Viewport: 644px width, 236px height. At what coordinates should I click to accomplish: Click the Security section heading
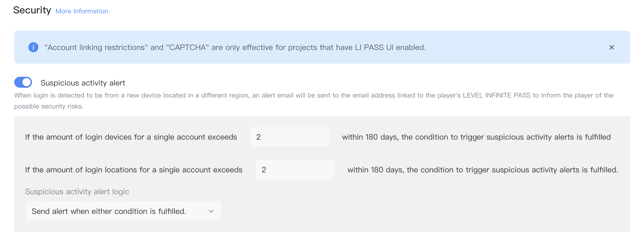(32, 10)
